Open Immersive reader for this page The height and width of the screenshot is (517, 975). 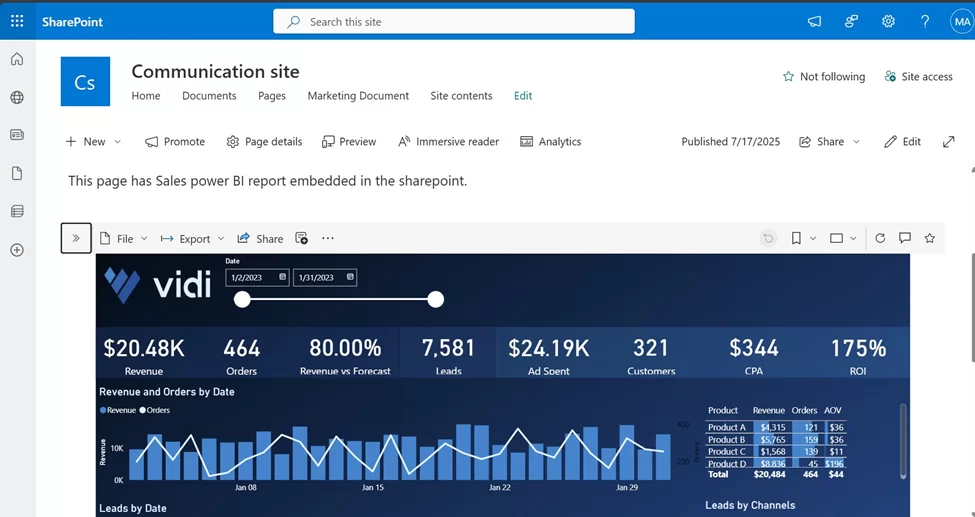pos(448,142)
